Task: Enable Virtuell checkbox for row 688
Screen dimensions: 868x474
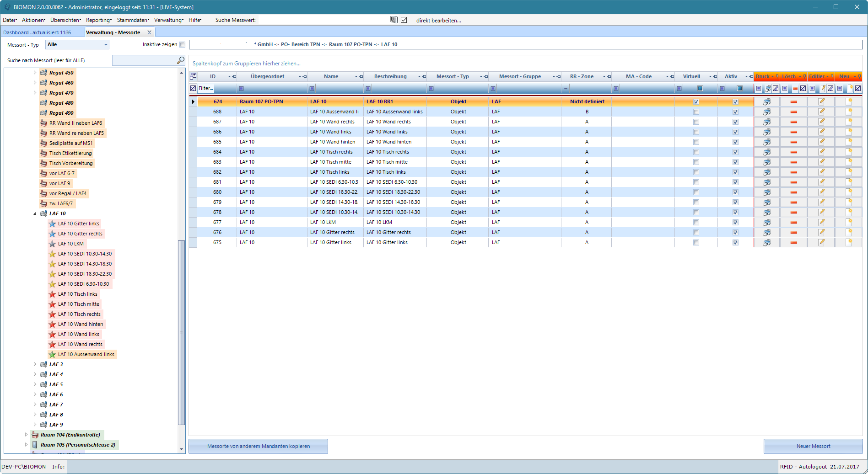Action: click(696, 112)
